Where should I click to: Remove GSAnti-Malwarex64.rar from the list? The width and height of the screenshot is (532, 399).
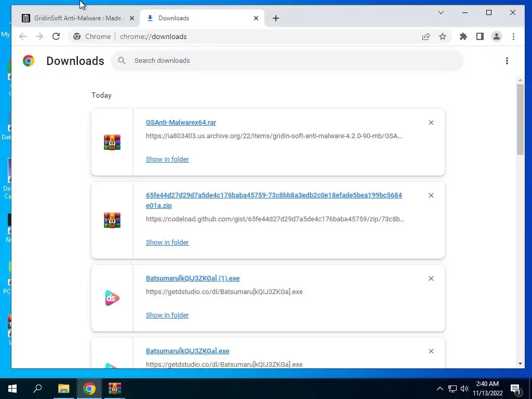(x=431, y=123)
